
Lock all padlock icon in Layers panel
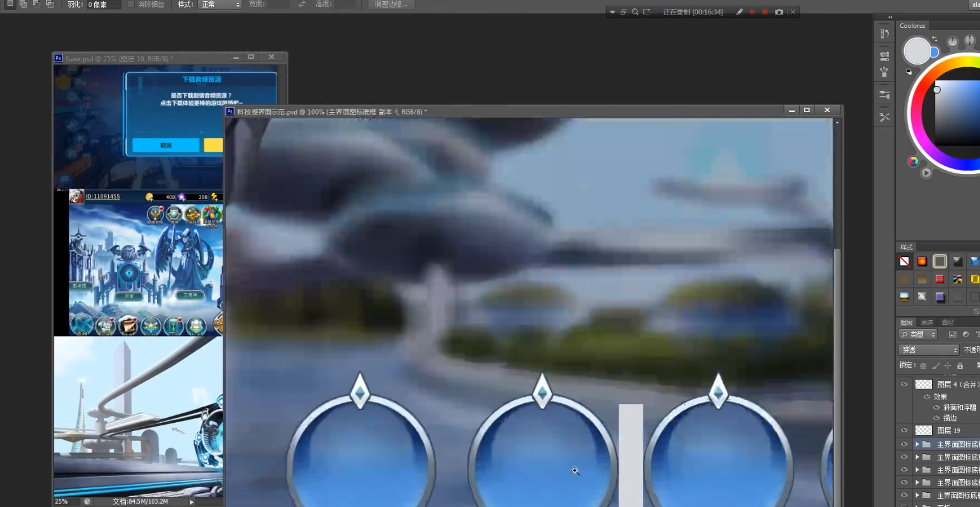coord(960,366)
